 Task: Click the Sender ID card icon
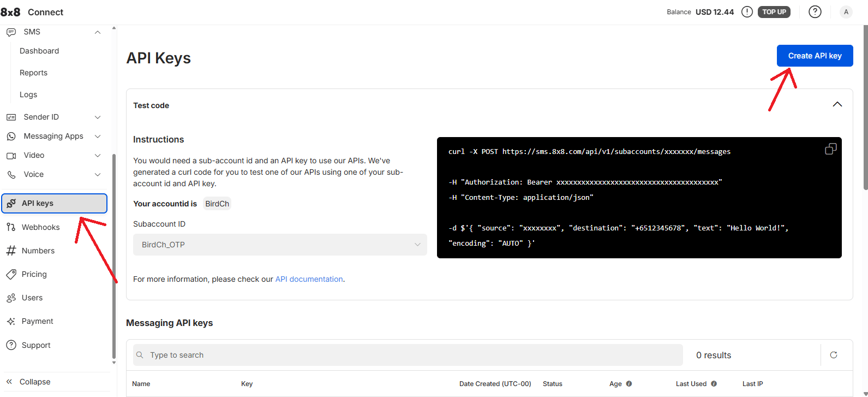11,117
